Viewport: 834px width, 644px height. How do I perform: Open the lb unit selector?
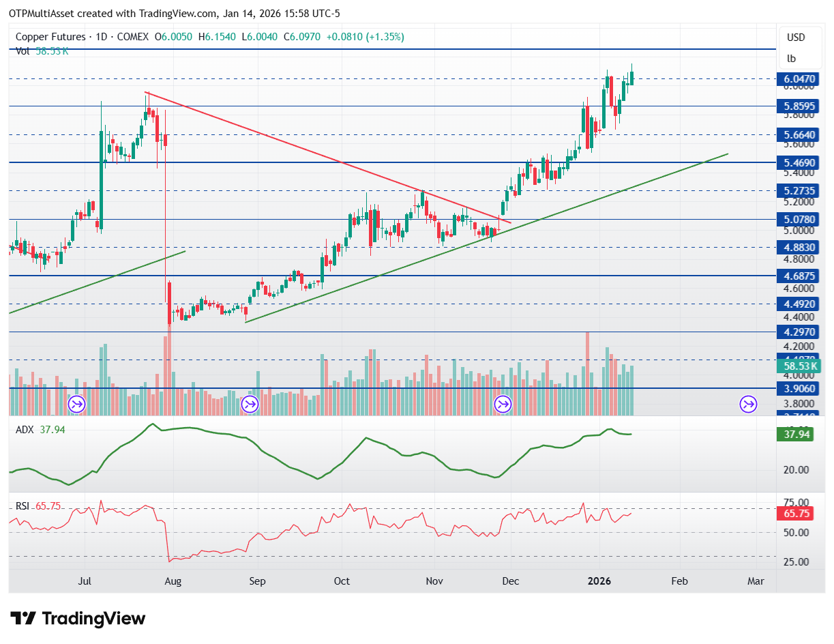point(792,58)
